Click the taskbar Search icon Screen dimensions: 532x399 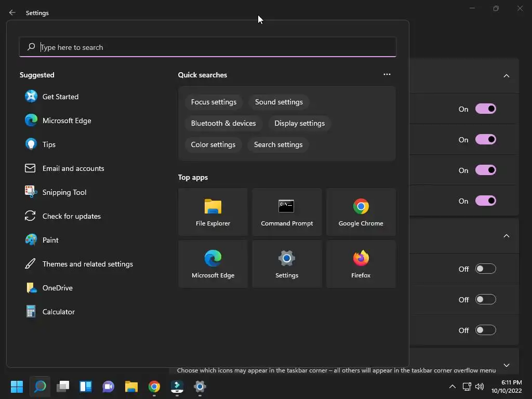point(40,387)
